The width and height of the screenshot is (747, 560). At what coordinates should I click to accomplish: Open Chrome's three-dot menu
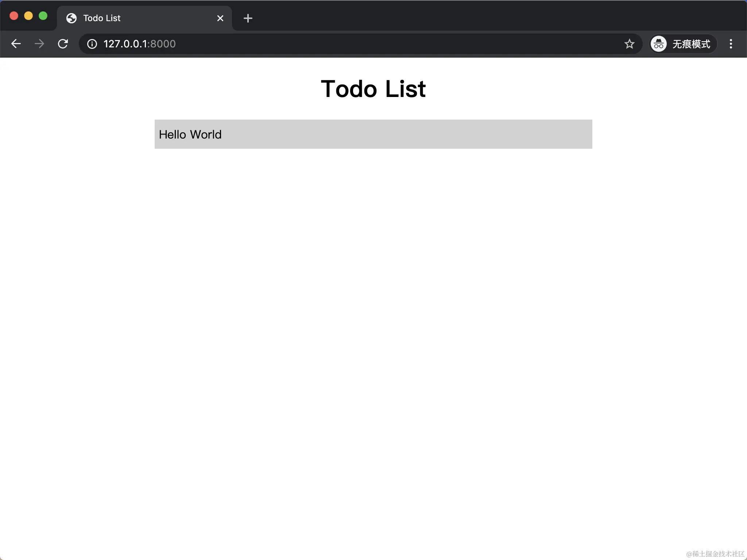point(731,44)
